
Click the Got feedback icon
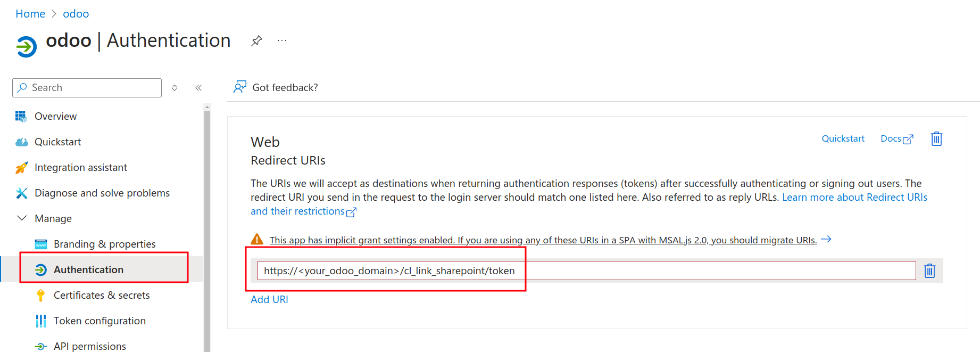(240, 87)
